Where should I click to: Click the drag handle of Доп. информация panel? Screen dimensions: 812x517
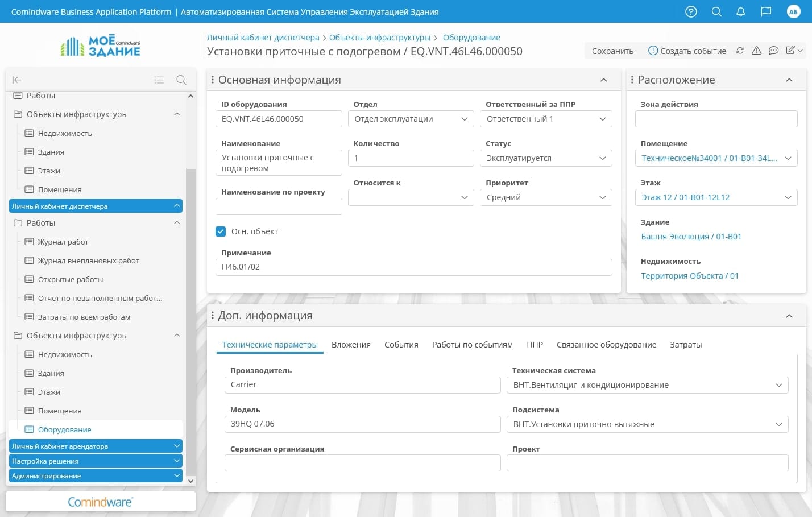tap(213, 315)
